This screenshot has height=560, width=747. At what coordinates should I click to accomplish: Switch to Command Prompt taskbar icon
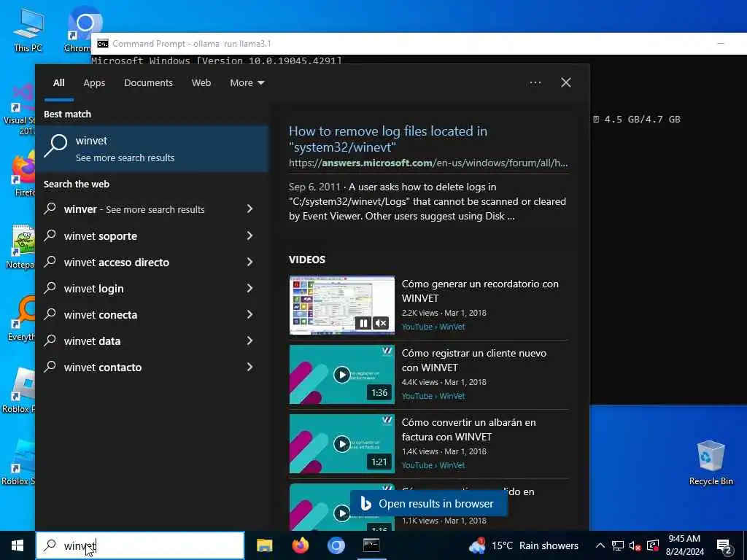[371, 545]
